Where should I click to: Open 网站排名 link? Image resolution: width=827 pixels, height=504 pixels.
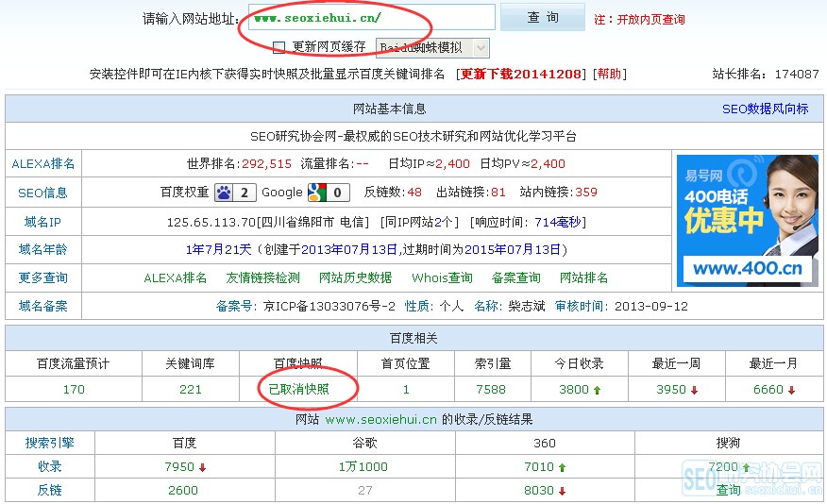pos(583,277)
